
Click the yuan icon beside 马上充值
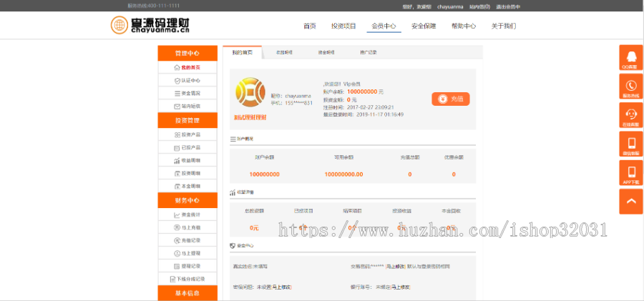pyautogui.click(x=177, y=227)
